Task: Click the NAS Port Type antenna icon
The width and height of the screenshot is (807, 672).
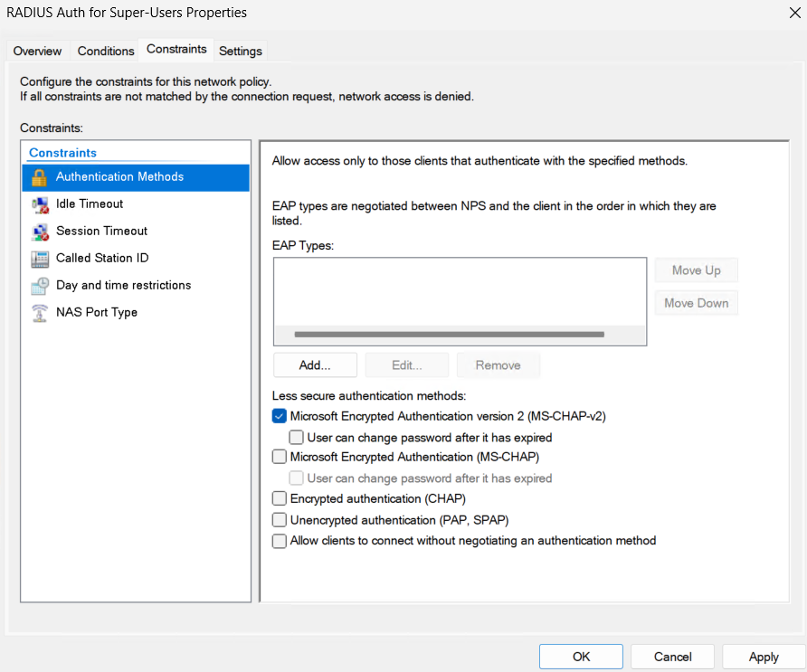Action: tap(40, 313)
